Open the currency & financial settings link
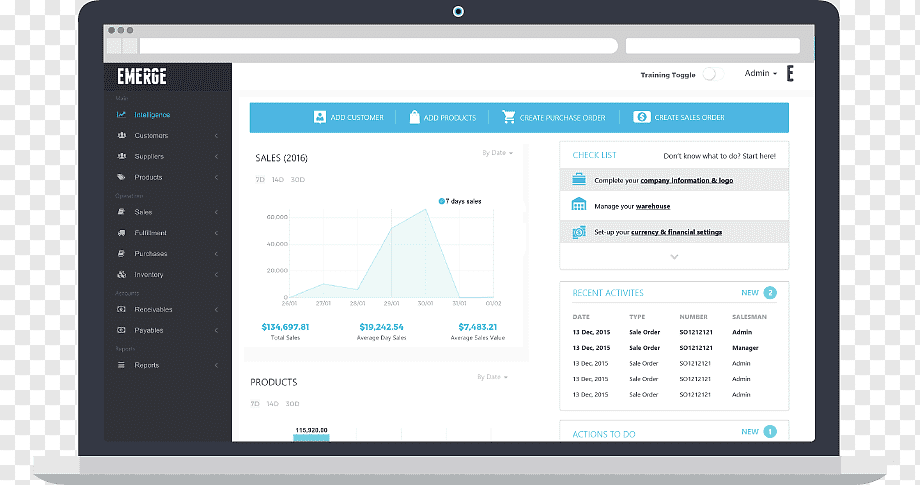Image resolution: width=920 pixels, height=485 pixels. coord(676,232)
